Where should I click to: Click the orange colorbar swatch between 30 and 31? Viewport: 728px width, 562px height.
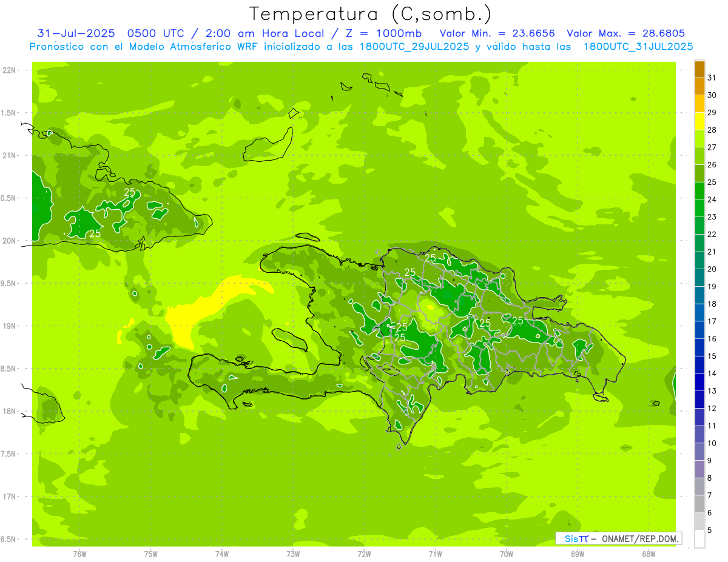coord(699,87)
